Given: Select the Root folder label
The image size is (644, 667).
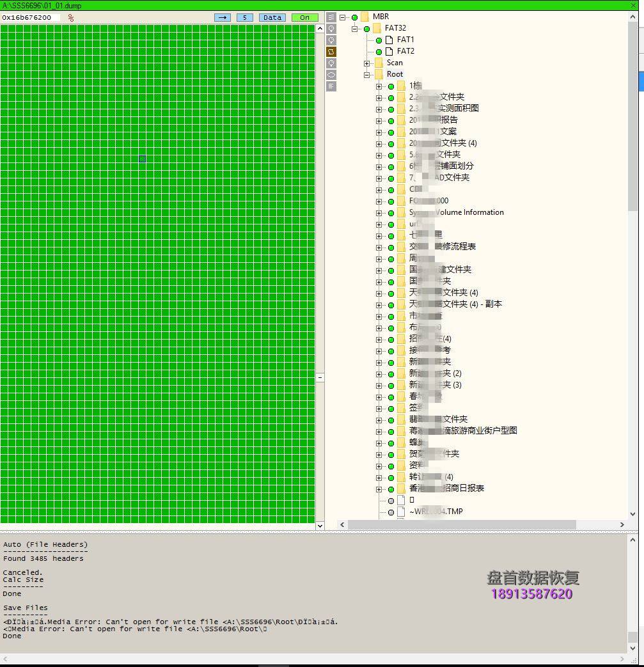Looking at the screenshot, I should click(395, 74).
